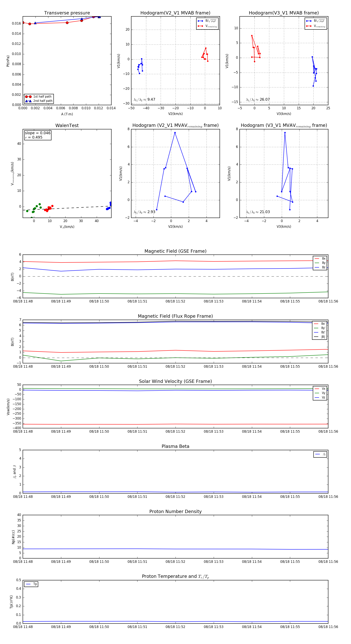The image size is (351, 644).
Task: Select the '1st half path' legend entry
Action: tap(39, 96)
